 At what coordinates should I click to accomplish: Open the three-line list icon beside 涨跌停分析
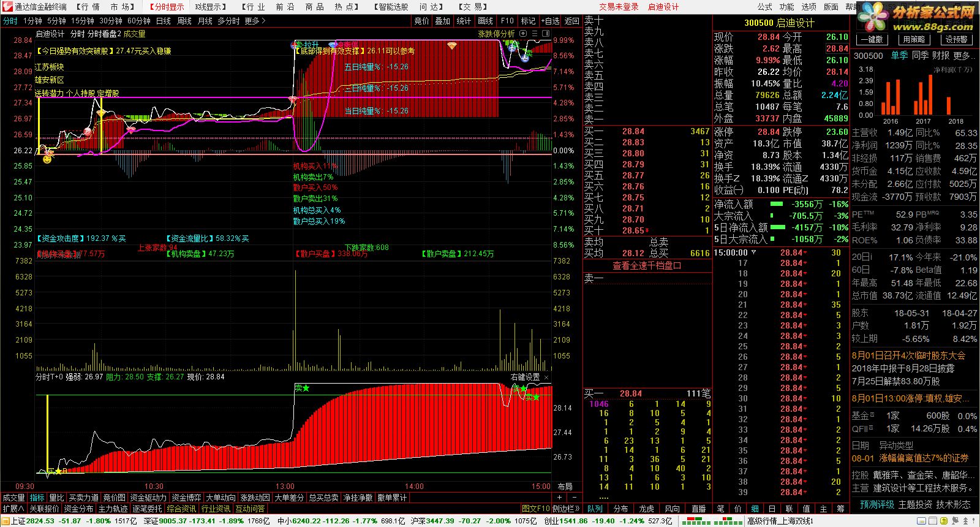click(x=535, y=33)
